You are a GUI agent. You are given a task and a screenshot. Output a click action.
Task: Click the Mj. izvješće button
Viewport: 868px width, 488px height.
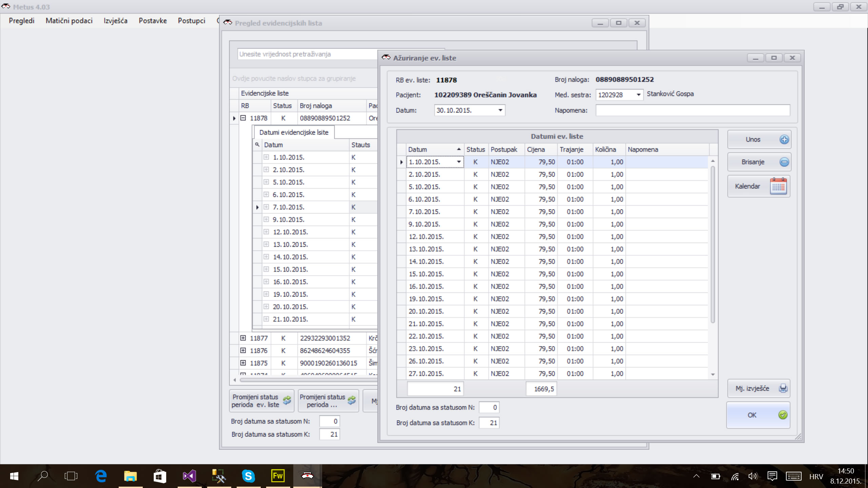[x=759, y=388]
